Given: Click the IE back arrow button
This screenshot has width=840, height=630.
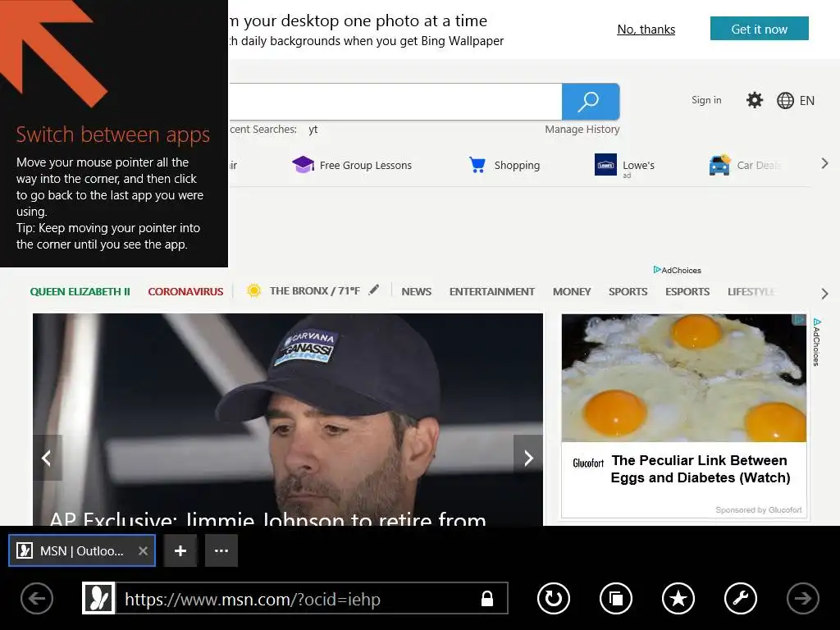Looking at the screenshot, I should pos(37,598).
